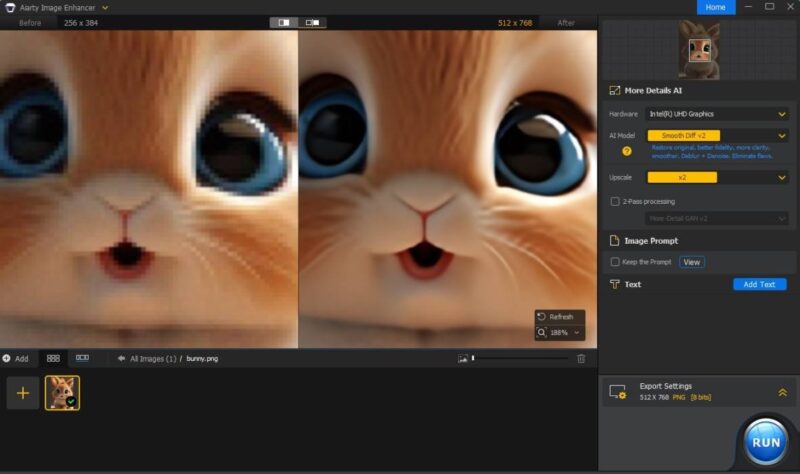The width and height of the screenshot is (800, 474).
Task: Open the Aarty Image Enhancer app menu arrow
Action: click(x=105, y=8)
